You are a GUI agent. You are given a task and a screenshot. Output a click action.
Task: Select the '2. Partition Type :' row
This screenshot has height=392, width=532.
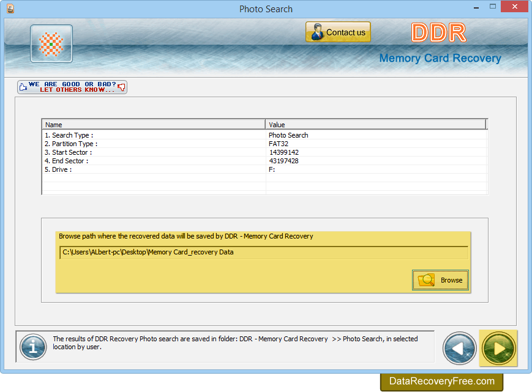tap(264, 144)
